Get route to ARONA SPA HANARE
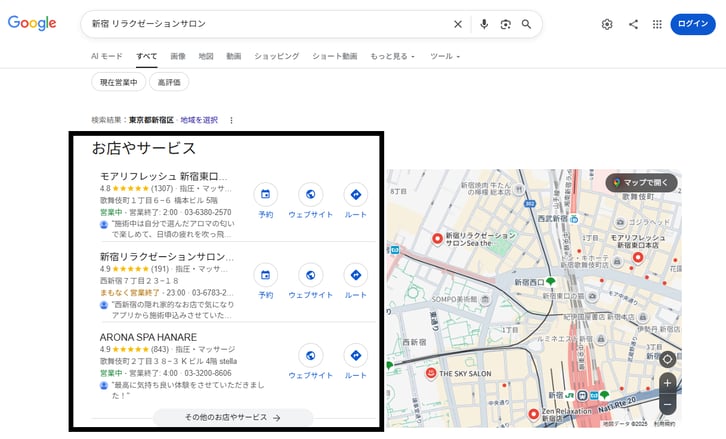This screenshot has height=439, width=726. coord(356,355)
